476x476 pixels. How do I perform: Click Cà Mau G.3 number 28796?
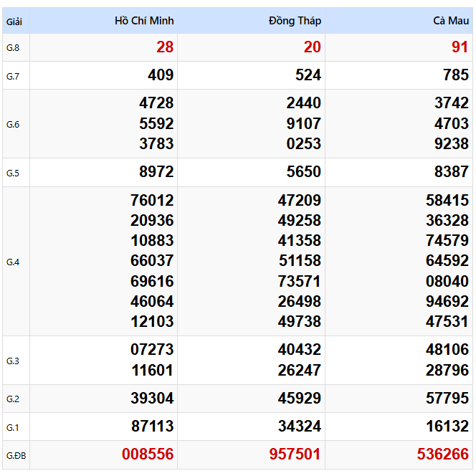[447, 370]
